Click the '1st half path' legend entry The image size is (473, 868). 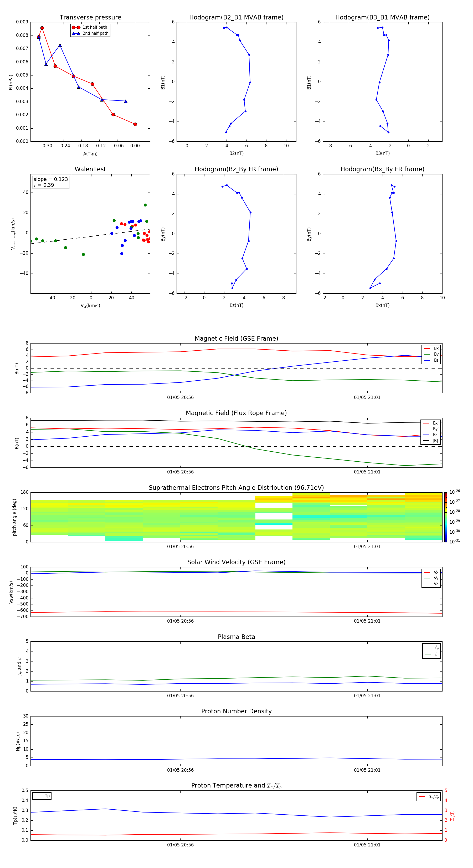coord(90,27)
